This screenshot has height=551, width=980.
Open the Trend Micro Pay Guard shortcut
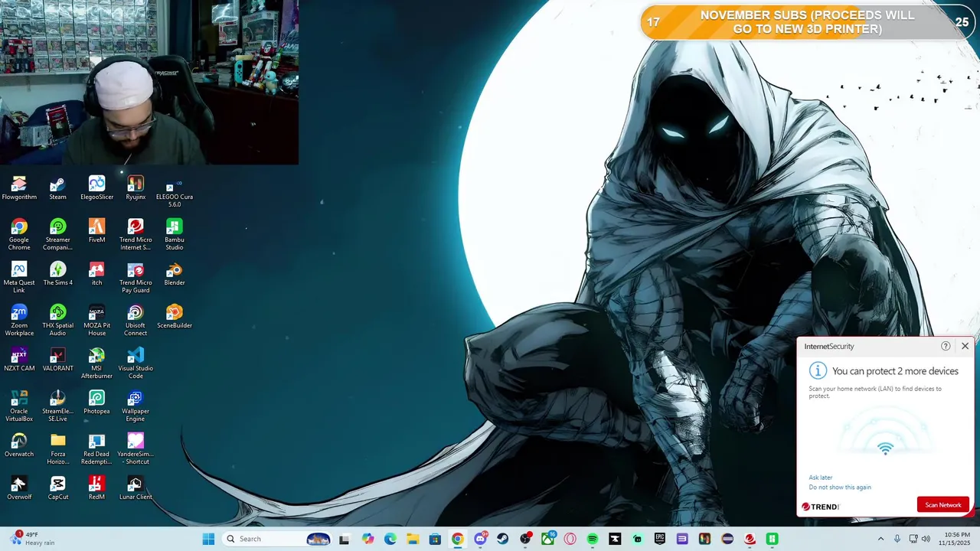coord(136,278)
